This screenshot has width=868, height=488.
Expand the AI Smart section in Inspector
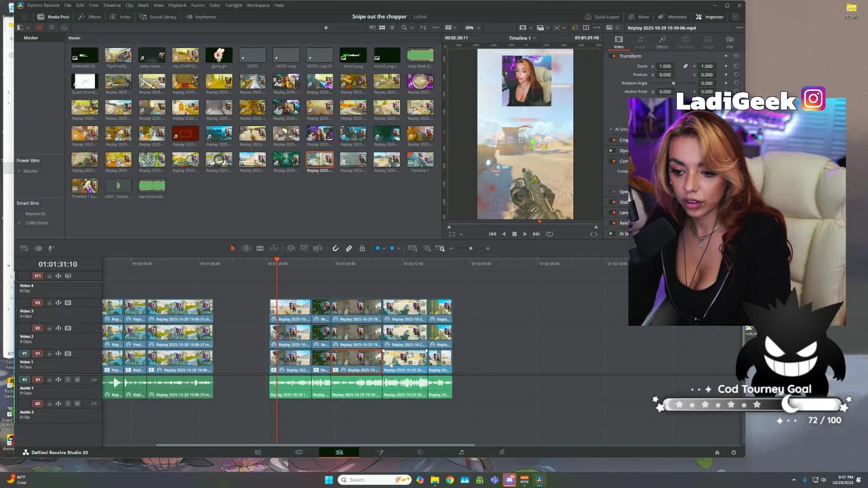coord(610,129)
